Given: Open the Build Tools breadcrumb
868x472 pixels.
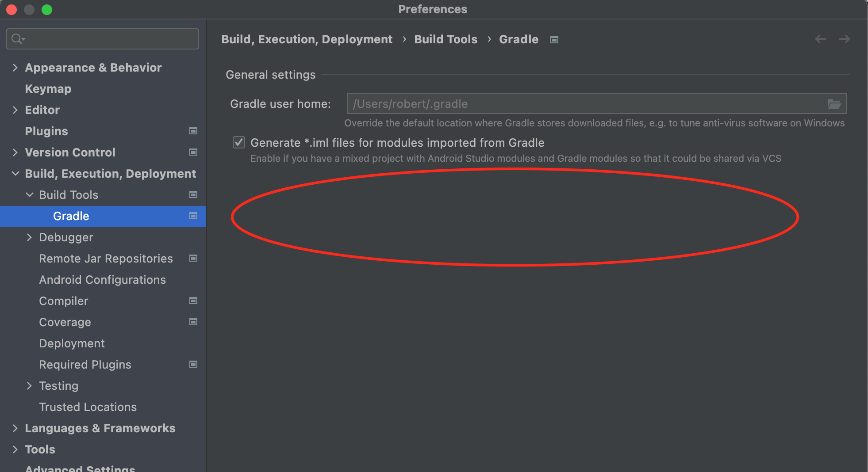Looking at the screenshot, I should 446,39.
